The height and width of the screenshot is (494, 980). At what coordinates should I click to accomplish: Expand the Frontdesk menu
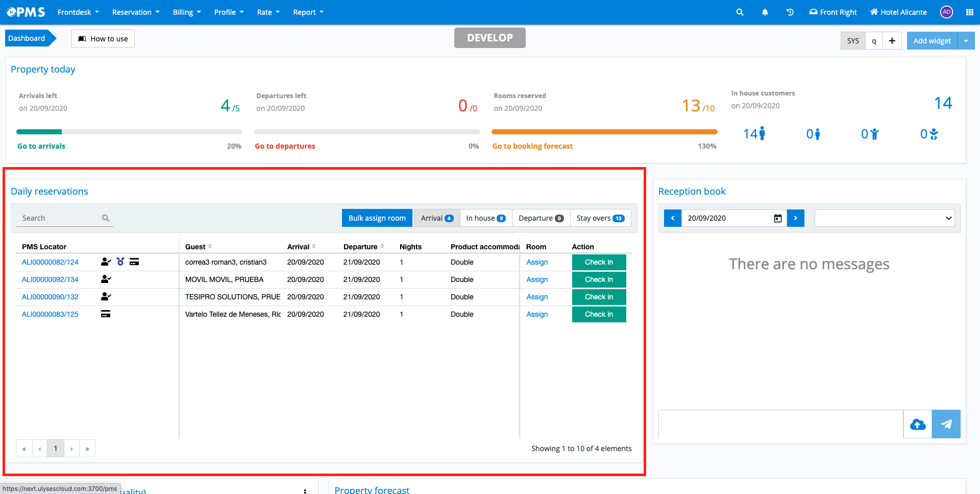click(x=78, y=12)
